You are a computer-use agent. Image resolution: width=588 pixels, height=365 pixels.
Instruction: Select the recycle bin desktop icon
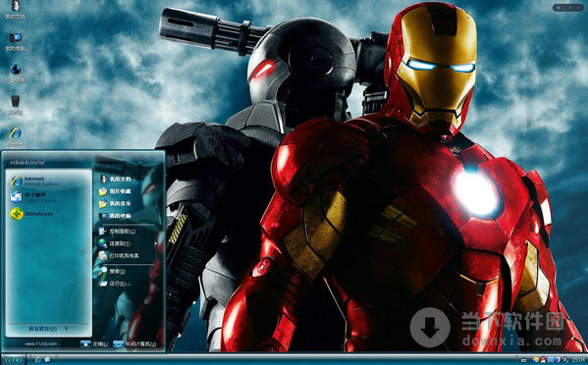coord(15,105)
